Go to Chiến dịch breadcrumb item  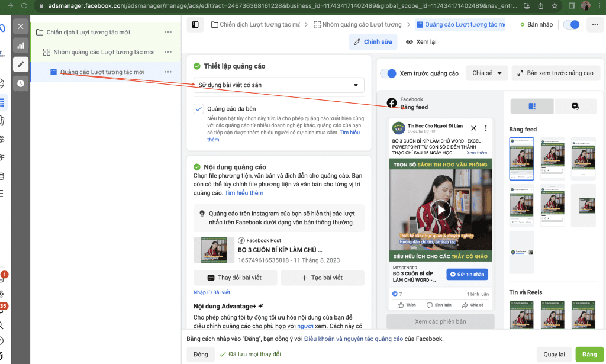[256, 25]
